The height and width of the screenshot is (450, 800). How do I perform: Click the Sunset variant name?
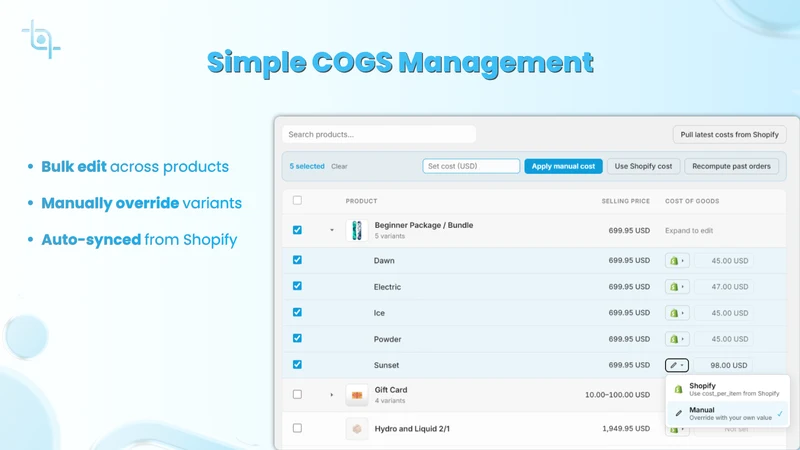coord(386,365)
